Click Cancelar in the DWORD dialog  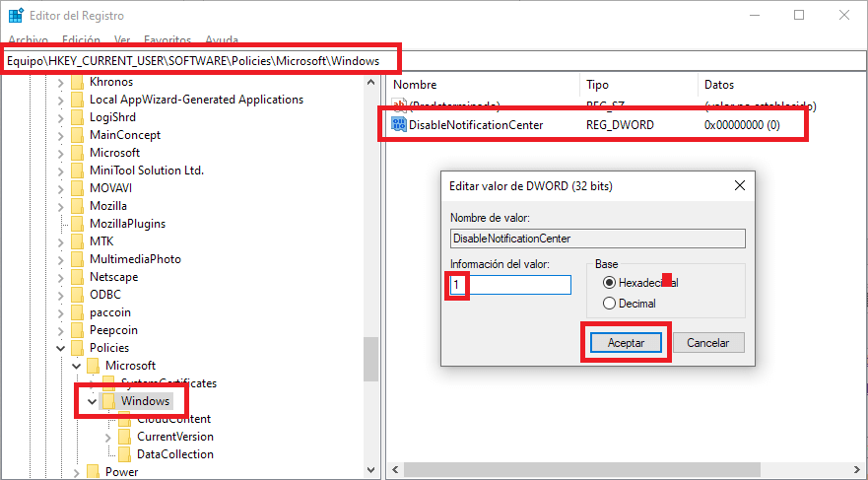point(708,343)
